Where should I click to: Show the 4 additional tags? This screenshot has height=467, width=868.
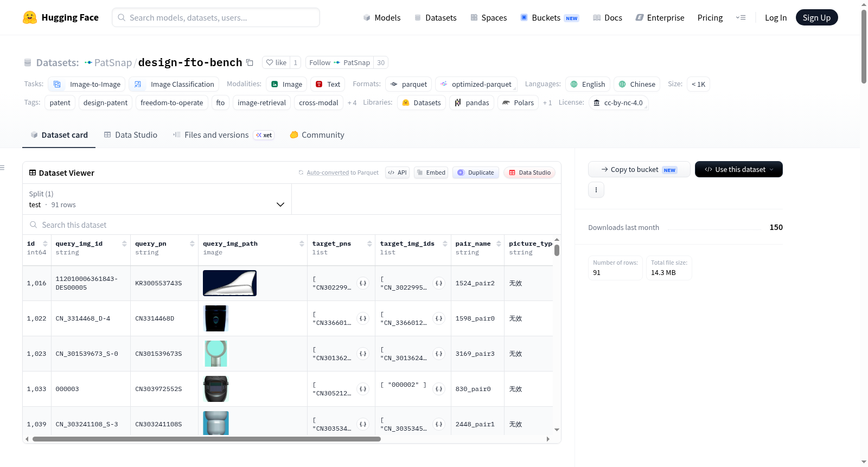pyautogui.click(x=352, y=103)
